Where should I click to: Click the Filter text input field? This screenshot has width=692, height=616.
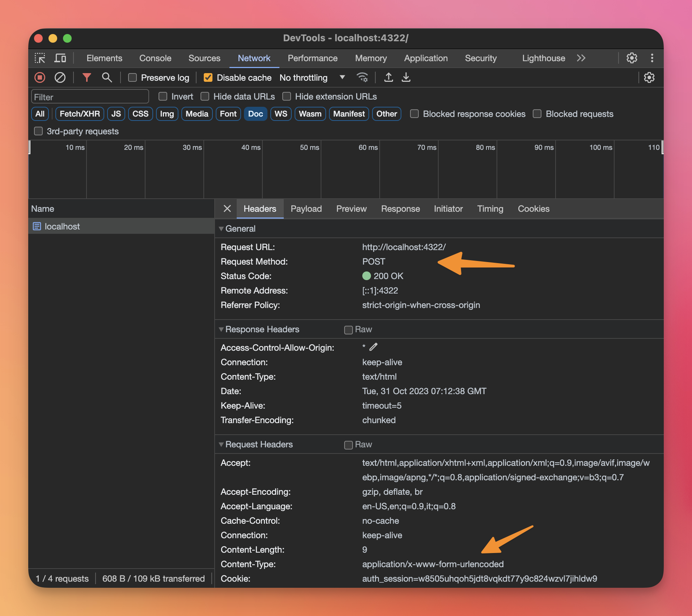(x=90, y=97)
